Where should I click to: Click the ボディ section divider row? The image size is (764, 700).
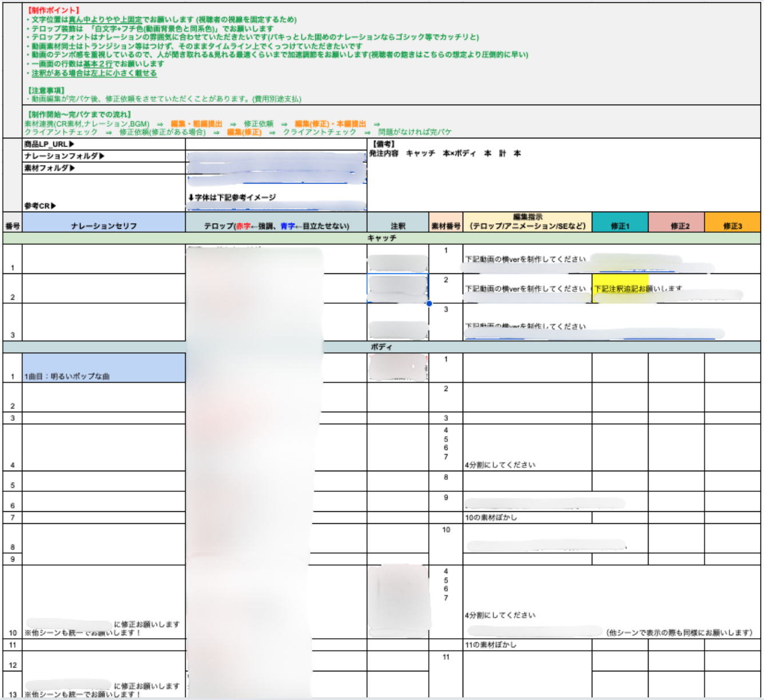tap(381, 347)
